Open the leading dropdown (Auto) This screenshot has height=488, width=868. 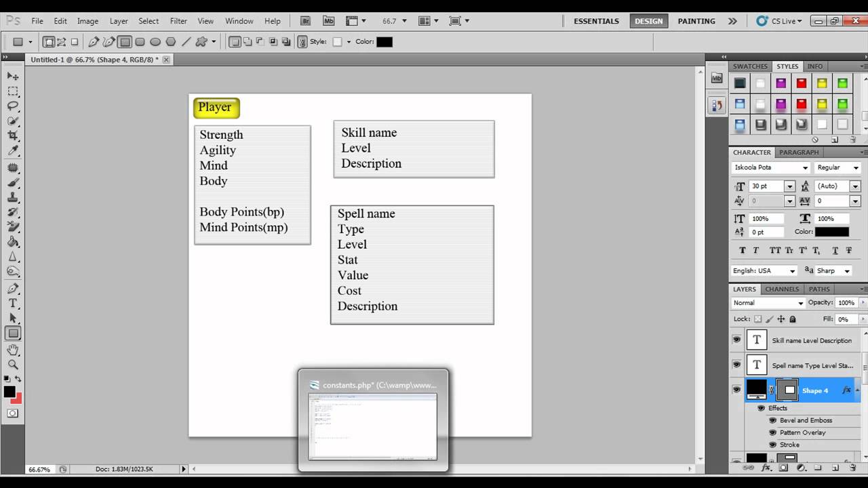click(x=855, y=186)
